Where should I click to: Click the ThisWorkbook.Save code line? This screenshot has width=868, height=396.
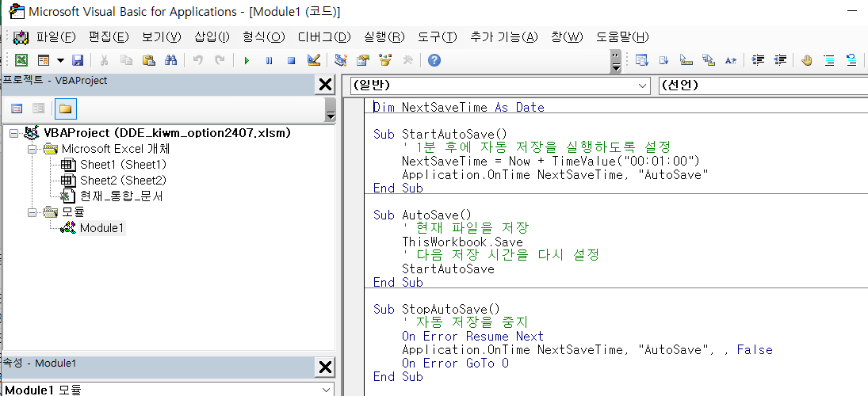(462, 242)
